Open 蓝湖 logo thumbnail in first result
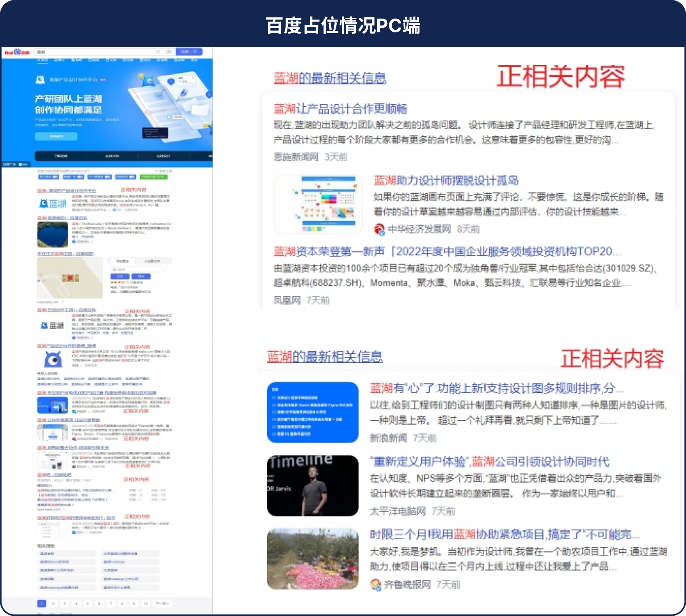 (53, 203)
